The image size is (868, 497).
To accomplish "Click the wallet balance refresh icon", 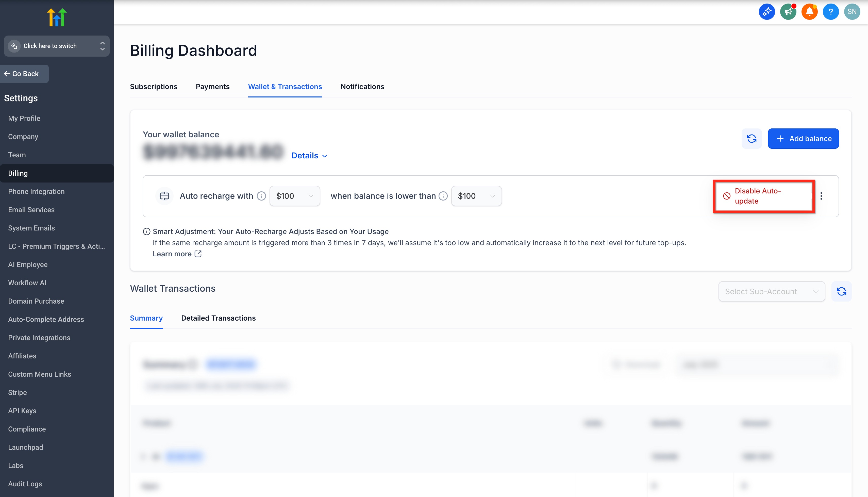I will tap(752, 139).
